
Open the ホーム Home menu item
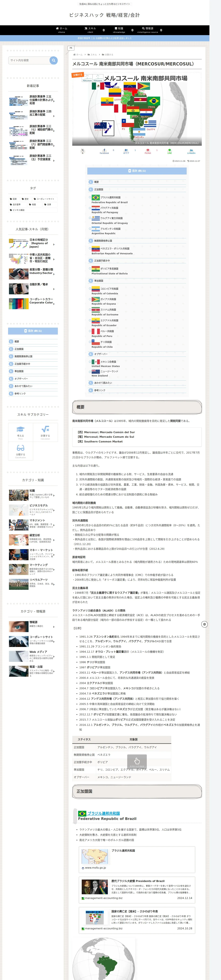tap(61, 30)
